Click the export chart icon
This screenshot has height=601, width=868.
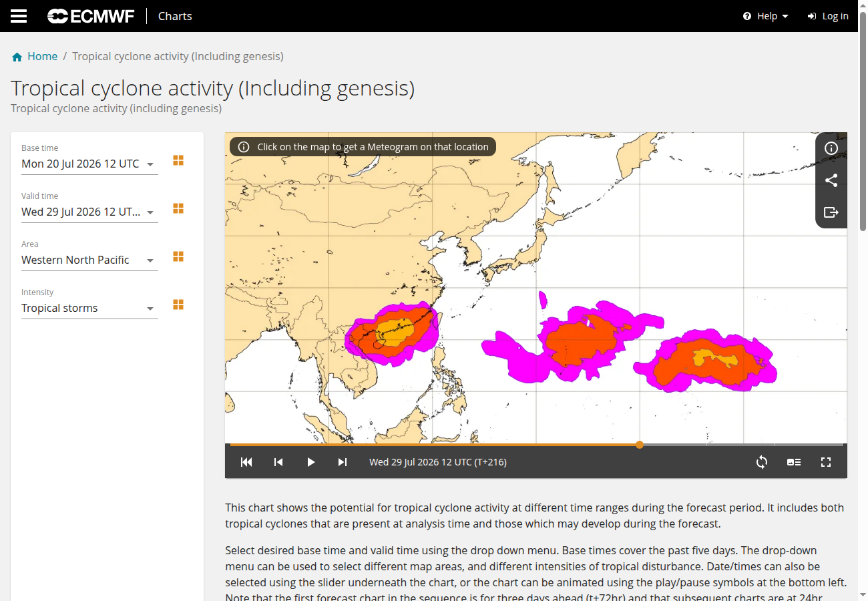pyautogui.click(x=831, y=212)
